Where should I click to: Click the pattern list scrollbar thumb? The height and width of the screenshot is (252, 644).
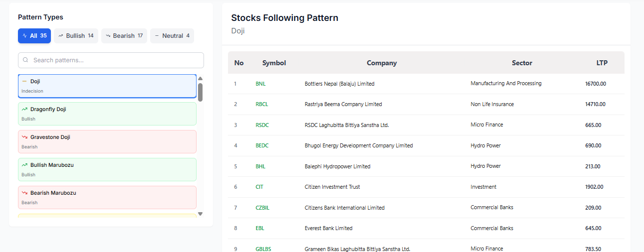(200, 92)
